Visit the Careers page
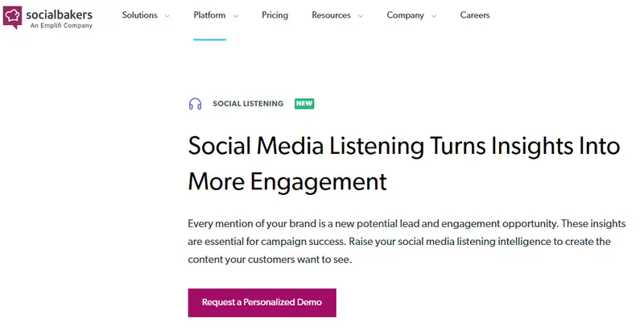Screen dimensions: 644x328 [x=474, y=15]
